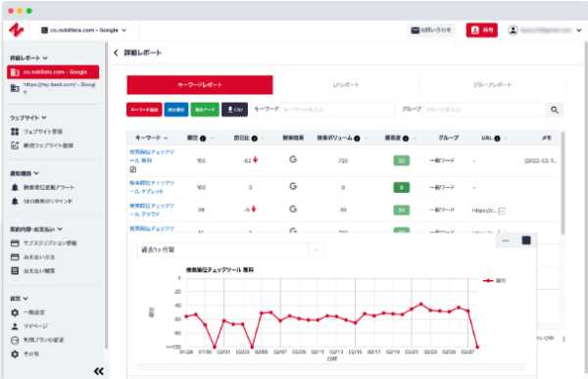Open the user account dropdown menu

545,30
